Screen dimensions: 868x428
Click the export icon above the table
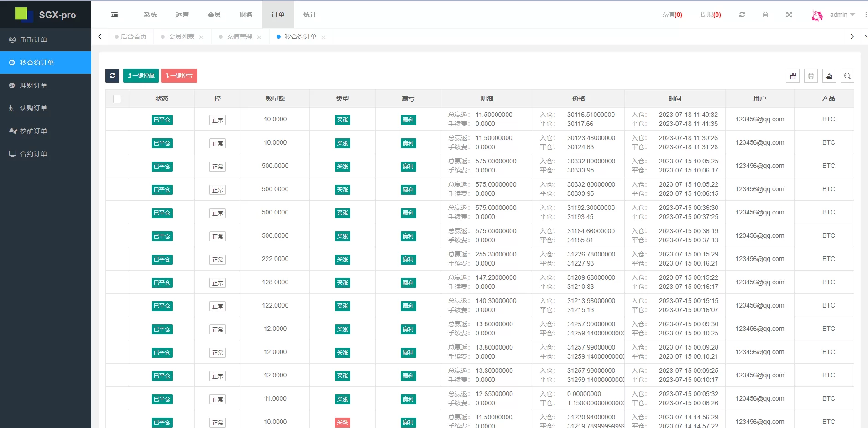point(829,76)
